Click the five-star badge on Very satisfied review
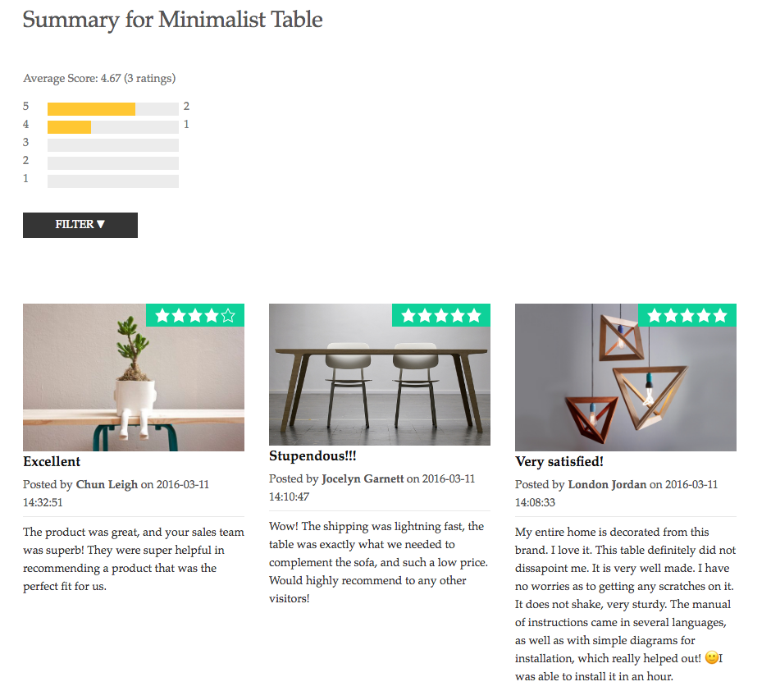The image size is (771, 700). (x=687, y=315)
